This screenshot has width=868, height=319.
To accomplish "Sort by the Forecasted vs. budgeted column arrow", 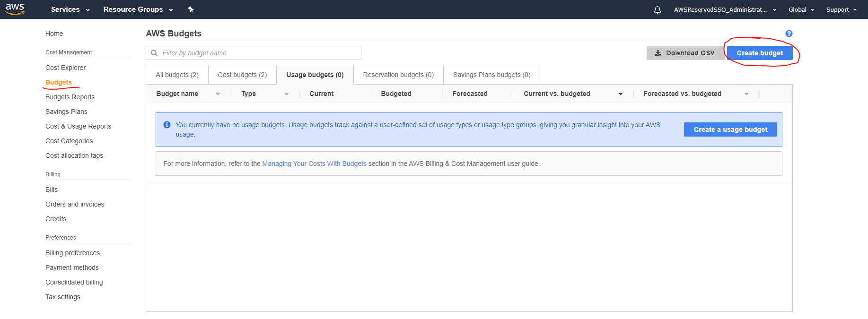I will pyautogui.click(x=746, y=94).
